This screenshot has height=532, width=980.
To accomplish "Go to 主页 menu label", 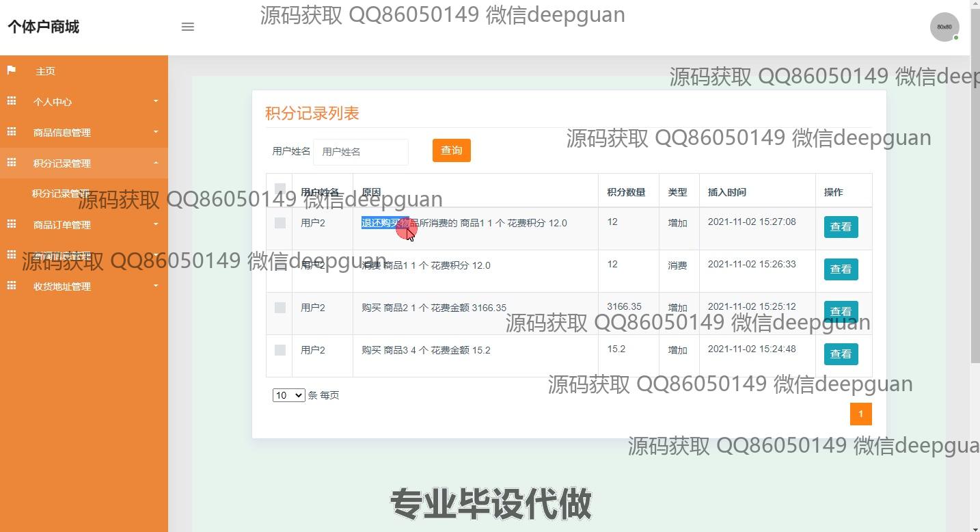I will pos(46,71).
